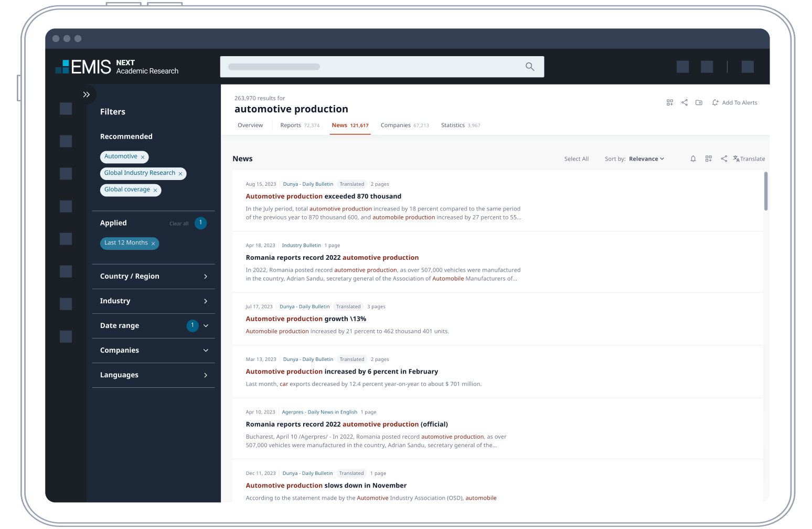The width and height of the screenshot is (812, 529).
Task: Collapse the sidebar with double-chevron icon
Action: 87,94
